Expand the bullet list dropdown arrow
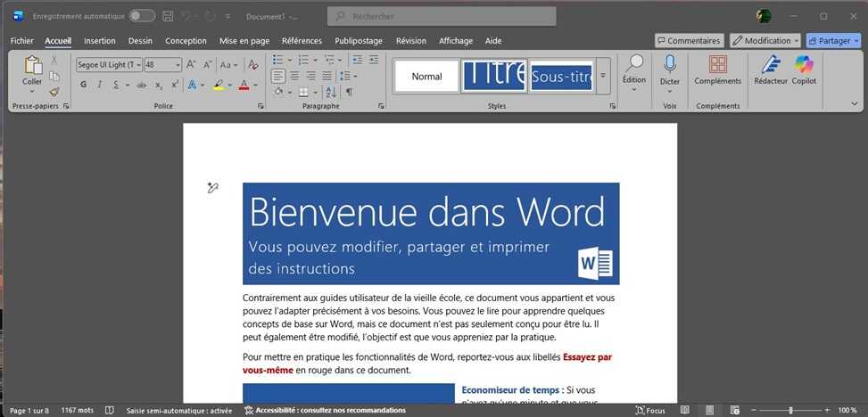868x417 pixels. 290,60
